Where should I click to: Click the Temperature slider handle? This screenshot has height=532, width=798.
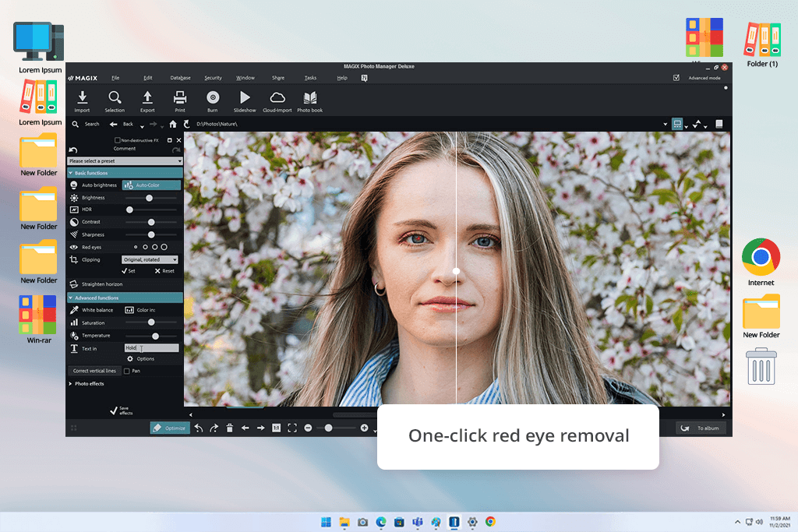155,336
